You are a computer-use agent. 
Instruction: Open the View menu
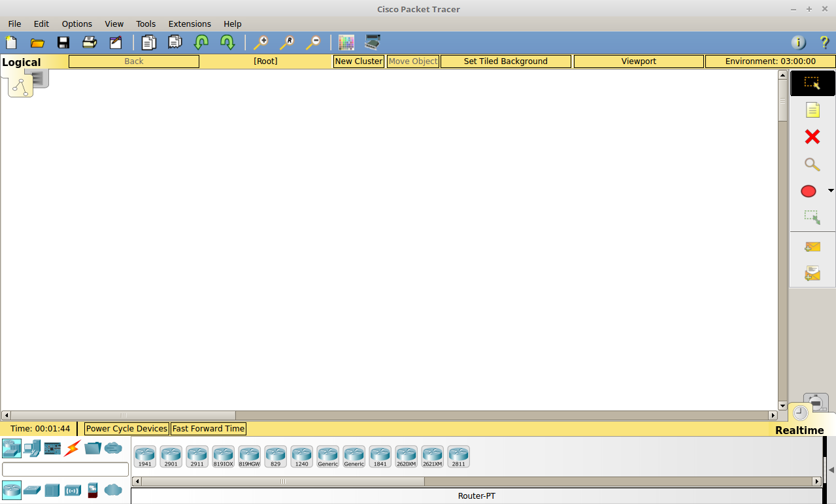[x=114, y=24]
